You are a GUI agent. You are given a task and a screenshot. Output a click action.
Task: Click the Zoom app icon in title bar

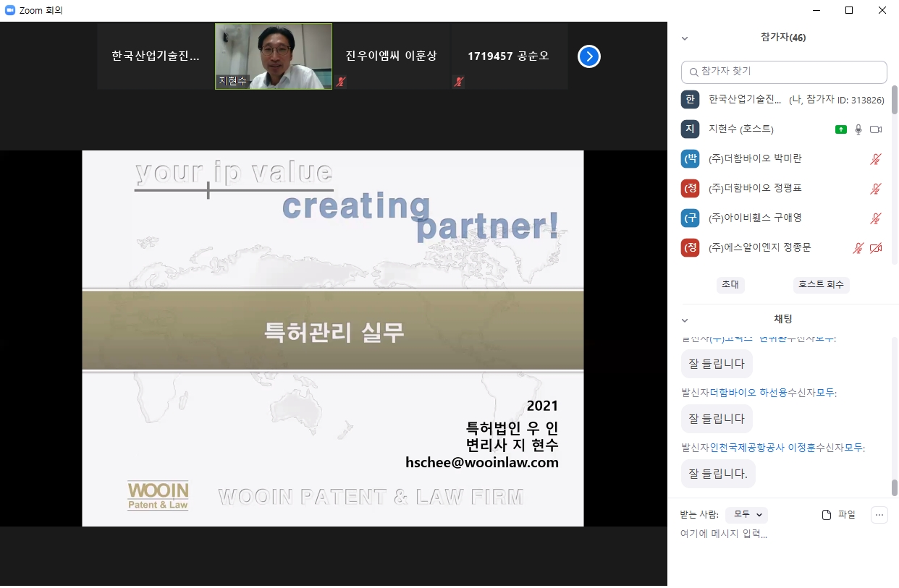[10, 10]
